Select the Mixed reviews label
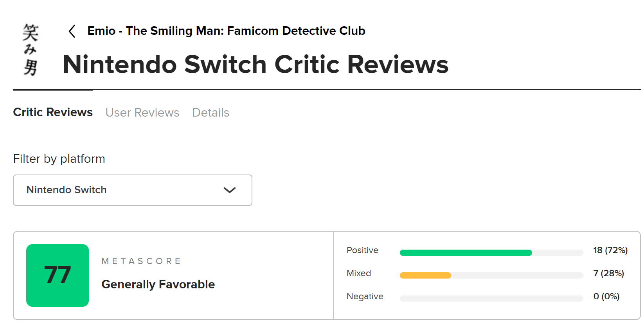Image resolution: width=644 pixels, height=322 pixels. point(359,273)
